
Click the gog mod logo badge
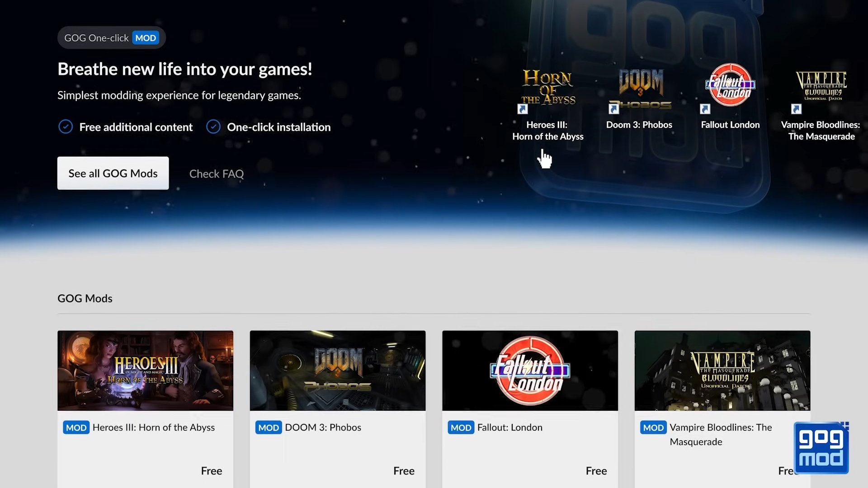pos(821,448)
